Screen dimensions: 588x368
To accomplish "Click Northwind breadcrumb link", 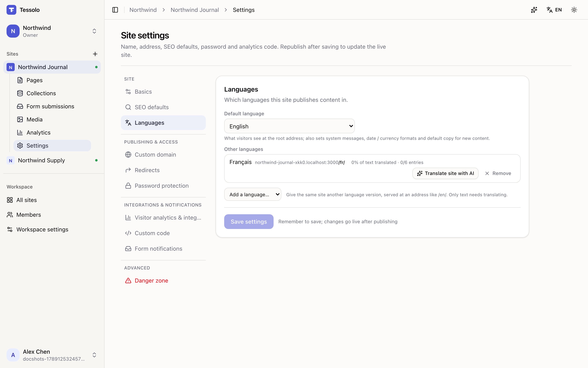I will click(143, 10).
